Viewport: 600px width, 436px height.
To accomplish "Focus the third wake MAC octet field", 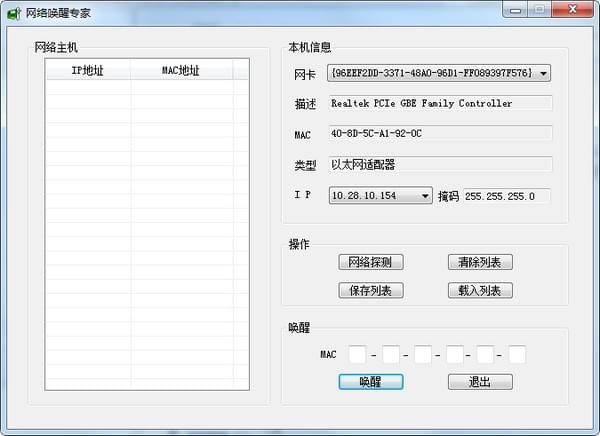I will pyautogui.click(x=422, y=354).
